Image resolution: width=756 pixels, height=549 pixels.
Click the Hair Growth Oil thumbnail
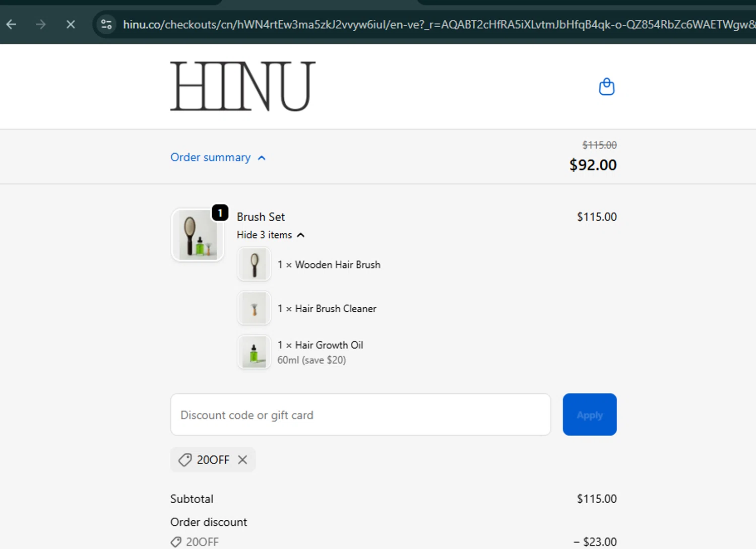[254, 352]
